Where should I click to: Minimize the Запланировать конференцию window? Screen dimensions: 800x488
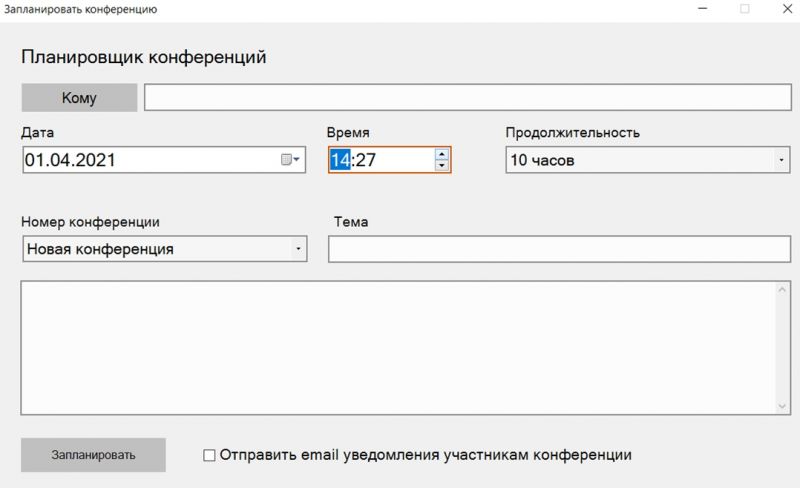(x=703, y=9)
